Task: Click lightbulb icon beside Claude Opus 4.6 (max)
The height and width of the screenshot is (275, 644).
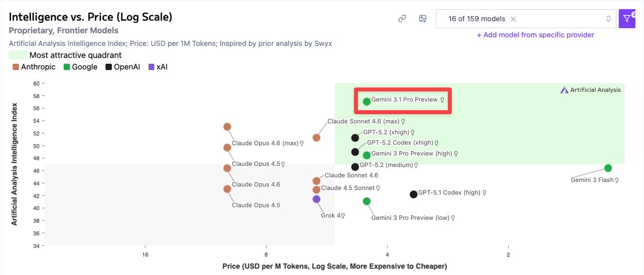Action: coord(302,144)
